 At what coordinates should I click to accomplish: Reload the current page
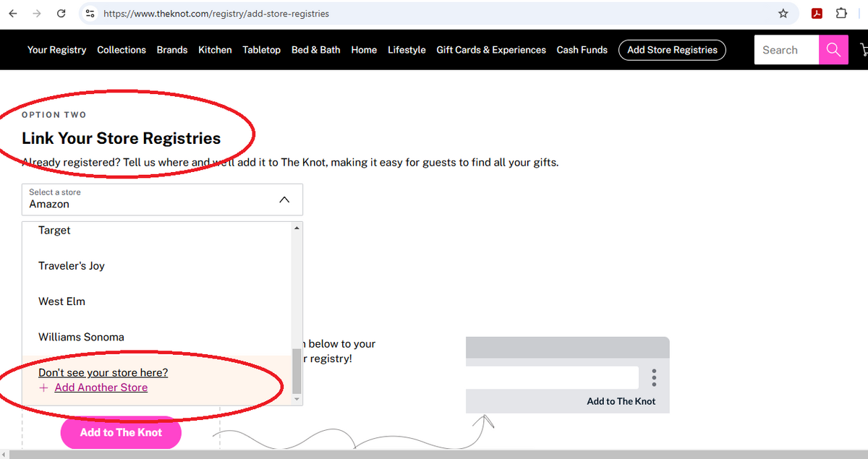pyautogui.click(x=61, y=14)
